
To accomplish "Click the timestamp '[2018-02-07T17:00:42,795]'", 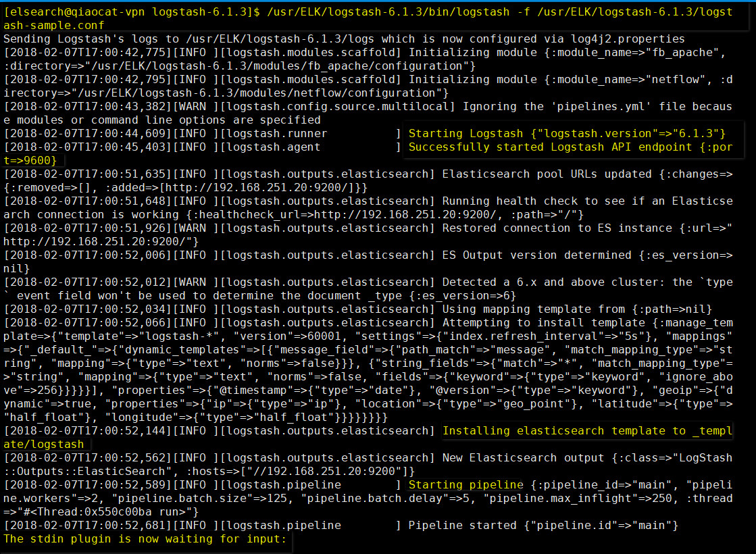I will [88, 79].
